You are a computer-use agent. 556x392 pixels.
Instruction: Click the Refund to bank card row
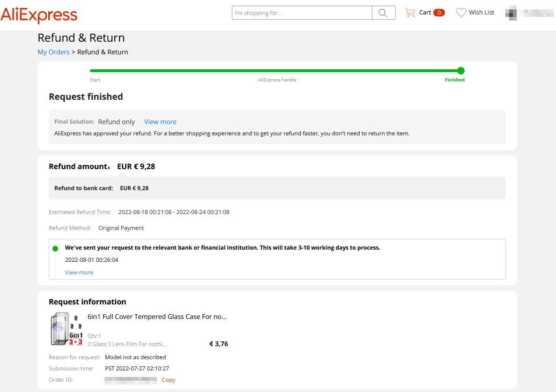coord(277,188)
